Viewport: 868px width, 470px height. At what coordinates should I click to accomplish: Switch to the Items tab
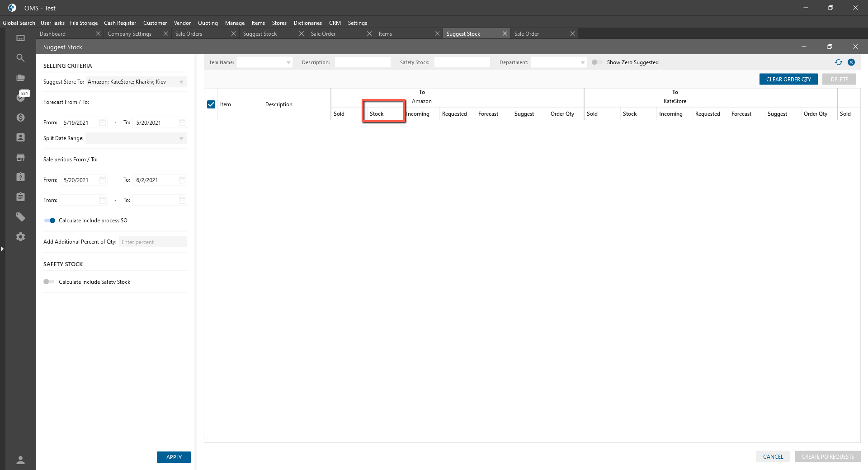click(386, 33)
